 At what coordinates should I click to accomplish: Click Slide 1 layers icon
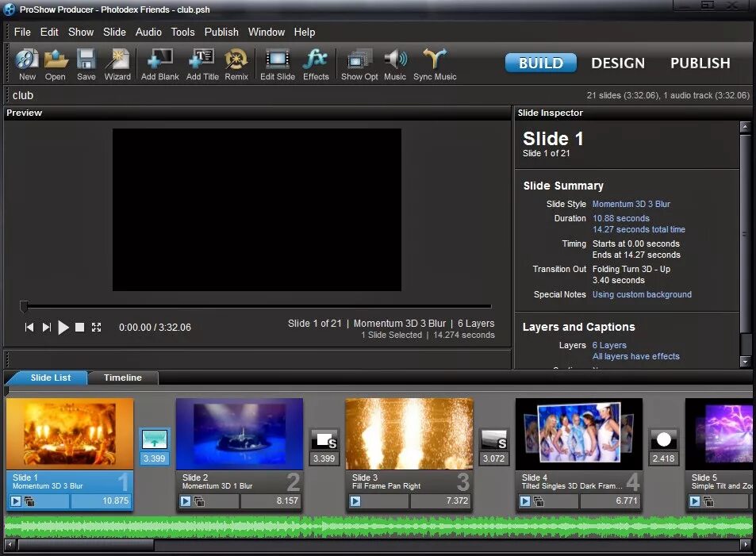[29, 501]
